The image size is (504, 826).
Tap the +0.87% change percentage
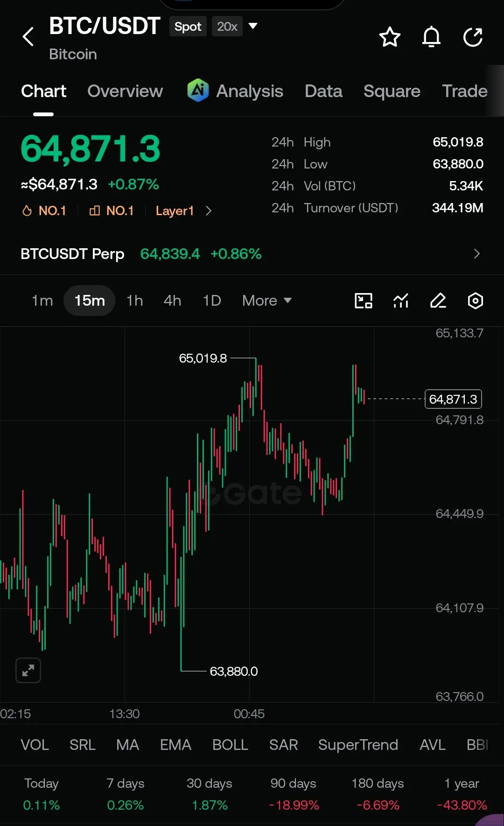(133, 184)
